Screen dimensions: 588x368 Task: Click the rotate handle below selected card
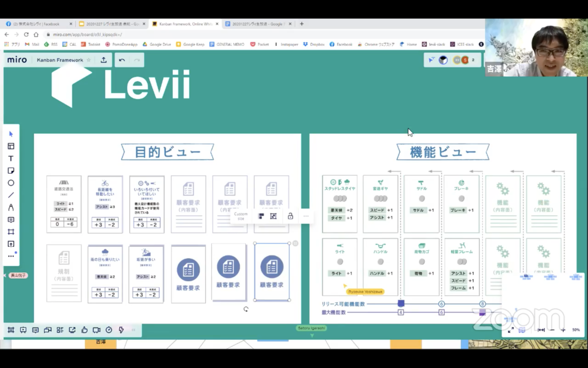coord(246,309)
